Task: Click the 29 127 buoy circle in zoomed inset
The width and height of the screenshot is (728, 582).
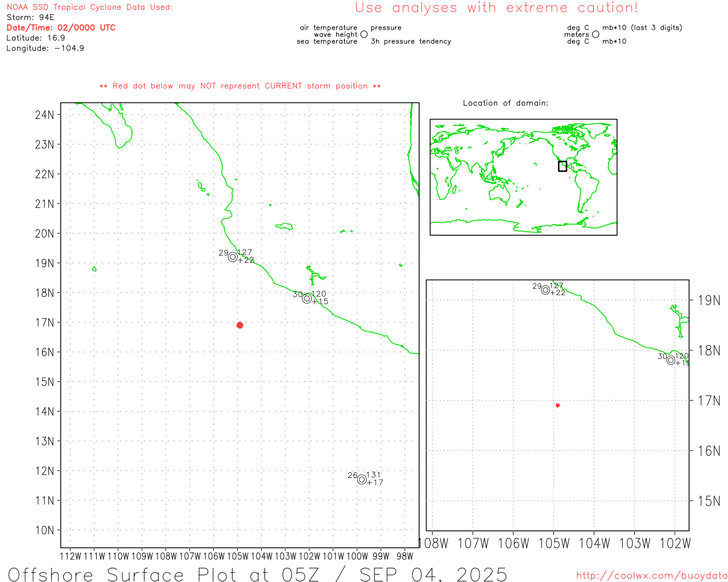Action: [546, 290]
